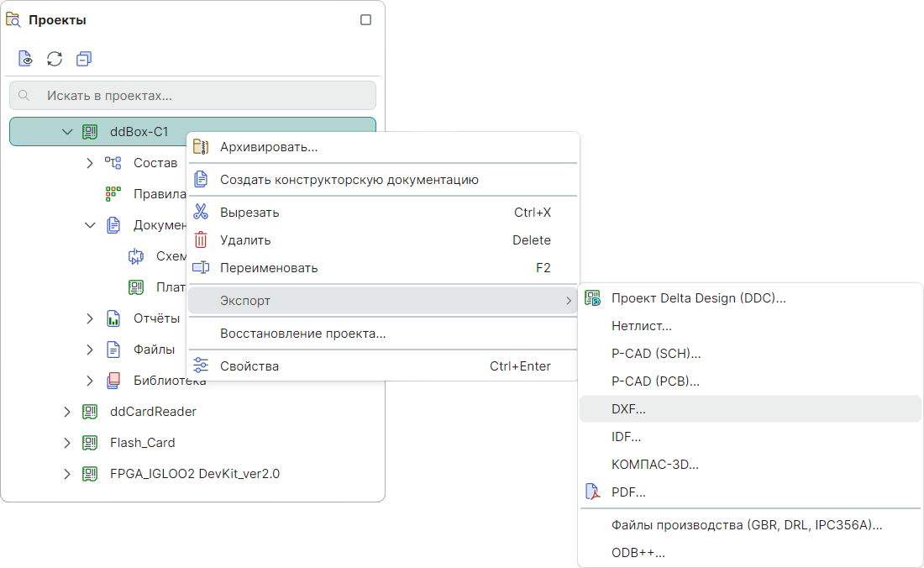Viewport: 924px width, 568px height.
Task: Choose Восстановление проекта...
Action: click(x=383, y=334)
